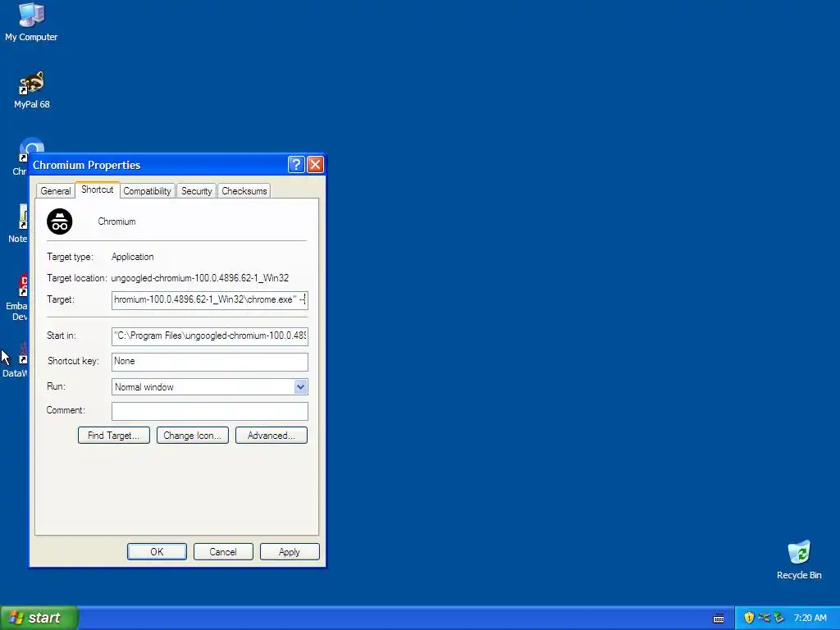Screen dimensions: 840x630
Task: Focus the Shortcut key field
Action: pyautogui.click(x=209, y=362)
